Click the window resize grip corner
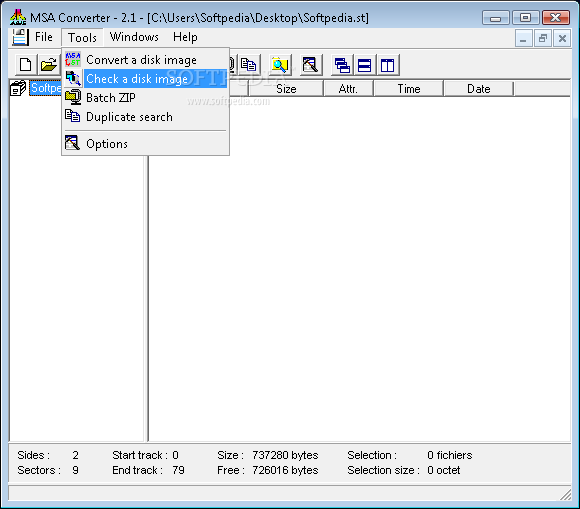The image size is (580, 509). 566,495
